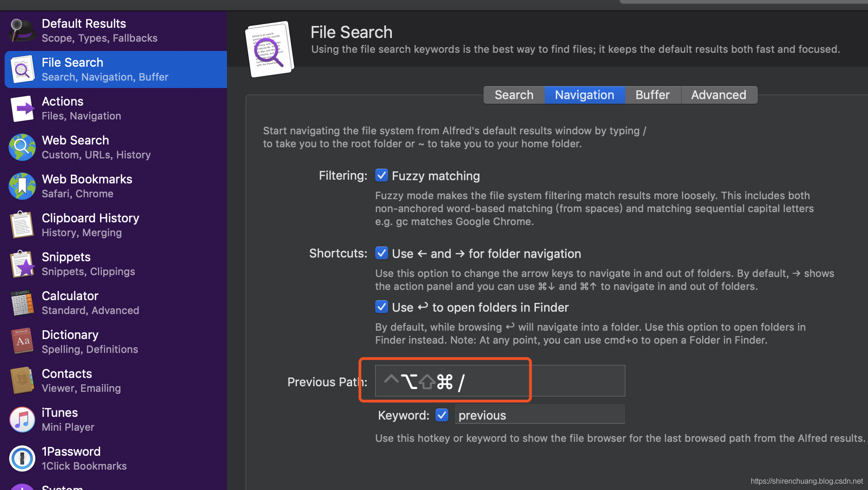Screen dimensions: 868x490
Task: Open Clipboard History preferences
Action: 116,225
